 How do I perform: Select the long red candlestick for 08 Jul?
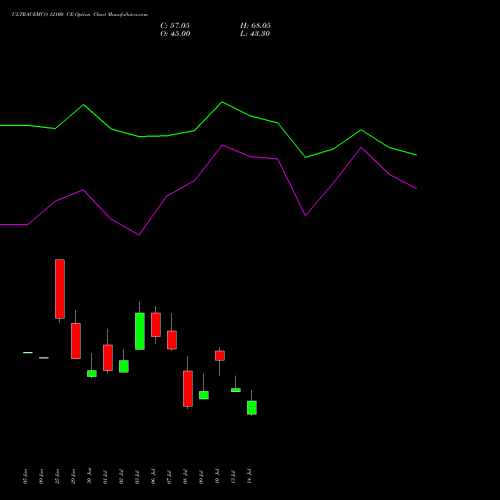188,389
